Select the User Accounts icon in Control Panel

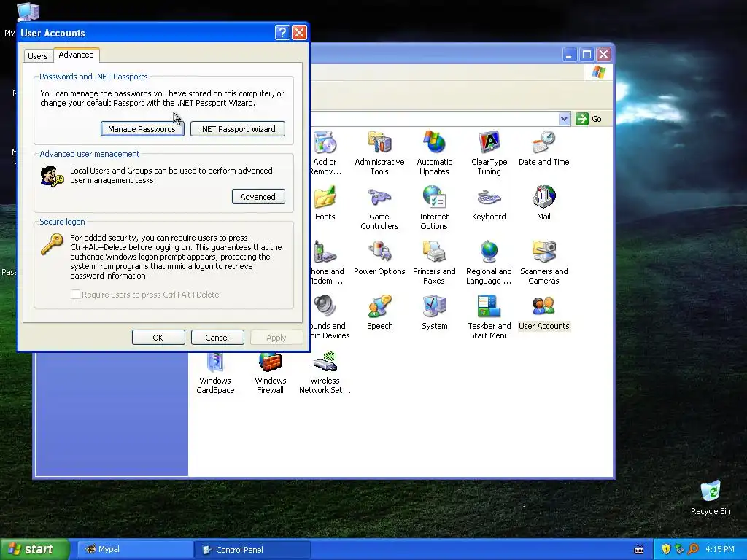pos(543,313)
